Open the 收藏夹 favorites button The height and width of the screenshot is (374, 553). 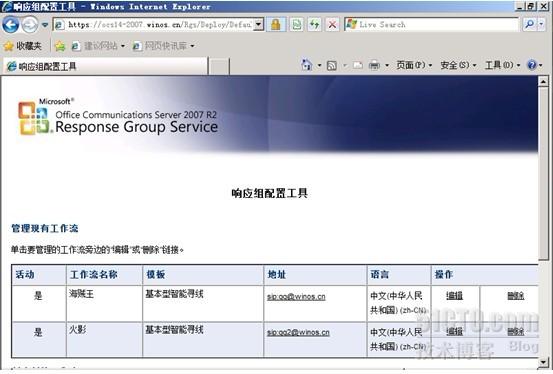(x=23, y=46)
